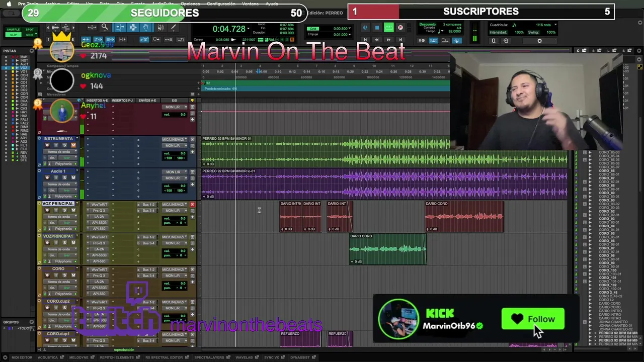Click go to end transport button
The width and height of the screenshot is (644, 362).
tap(400, 40)
